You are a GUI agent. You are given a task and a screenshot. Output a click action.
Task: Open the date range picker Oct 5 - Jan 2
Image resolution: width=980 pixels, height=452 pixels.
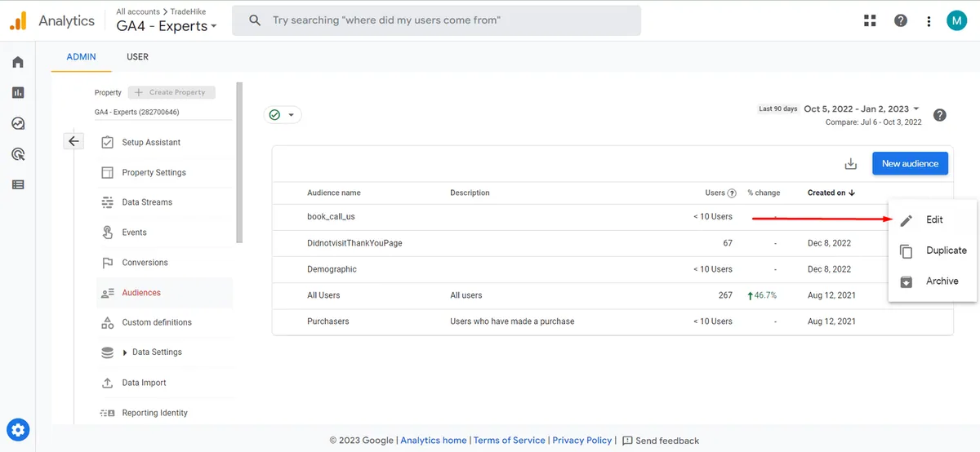point(862,109)
